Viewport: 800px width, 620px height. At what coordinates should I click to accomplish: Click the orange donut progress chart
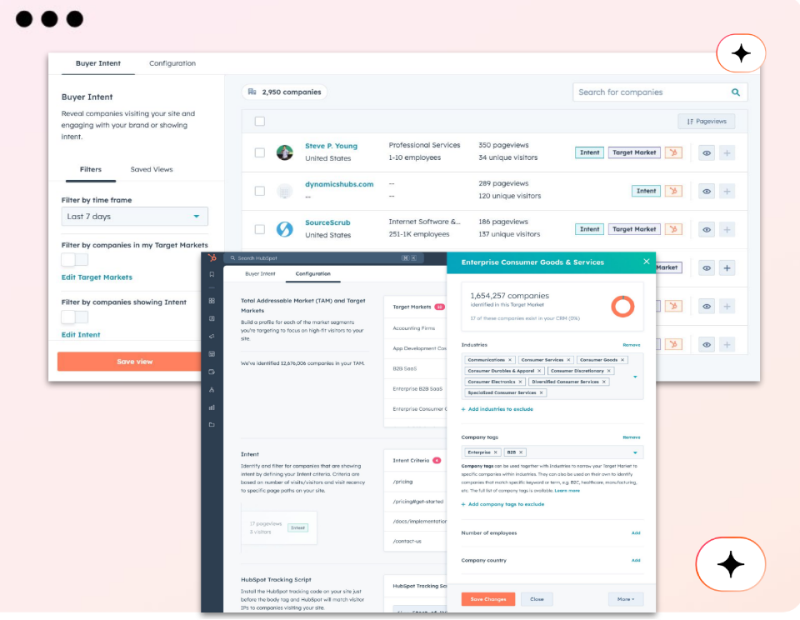622,306
